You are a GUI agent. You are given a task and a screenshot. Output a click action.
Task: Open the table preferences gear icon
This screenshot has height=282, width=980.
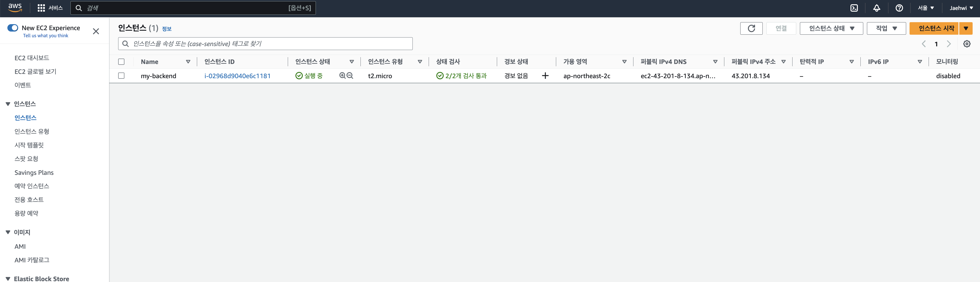tap(967, 44)
